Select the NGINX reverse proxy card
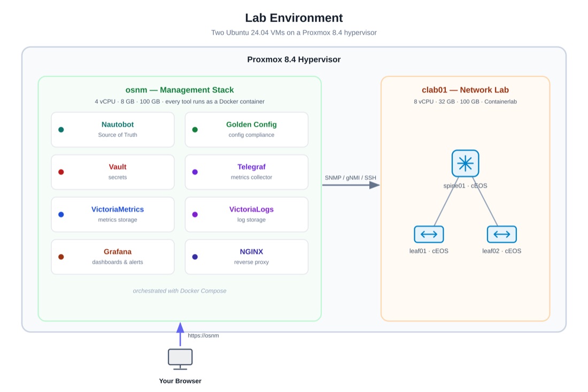Screen dimensions: 588x392 (x=246, y=257)
